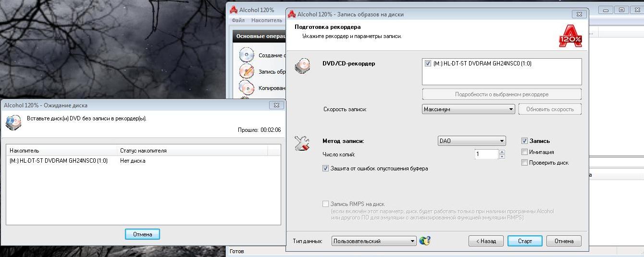Increase Число копий with up arrow
The width and height of the screenshot is (644, 257).
(502, 152)
